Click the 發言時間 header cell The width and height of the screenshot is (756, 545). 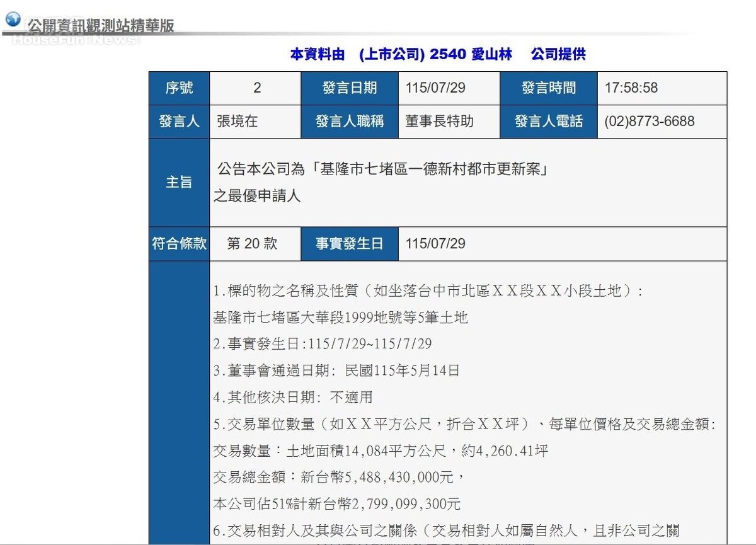(x=548, y=88)
